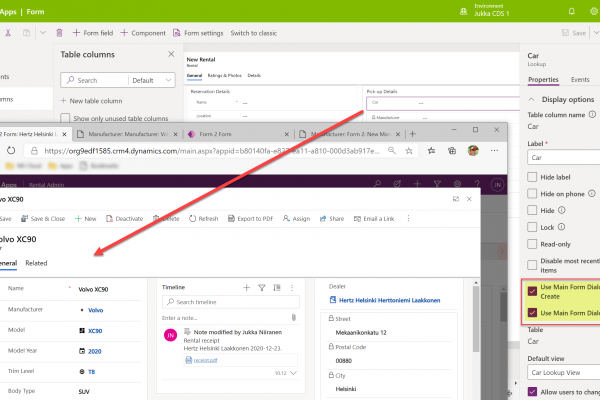
Task: Click the favorite star icon in address bar
Action: click(409, 150)
